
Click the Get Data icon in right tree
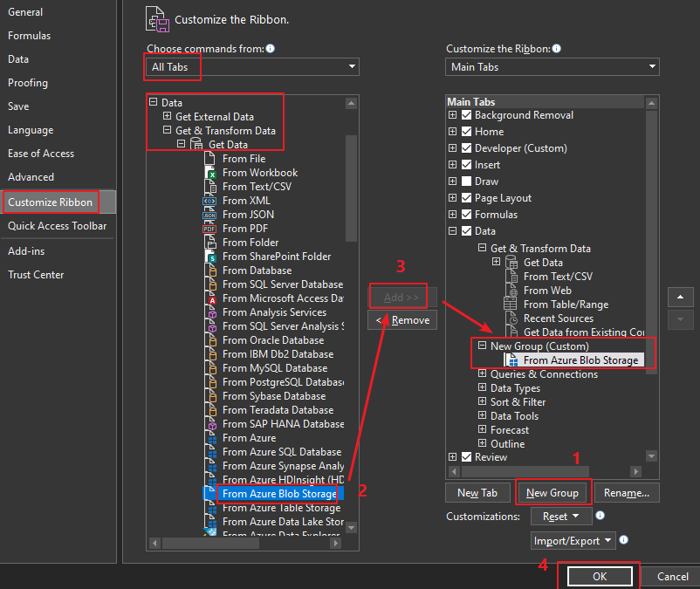point(511,263)
